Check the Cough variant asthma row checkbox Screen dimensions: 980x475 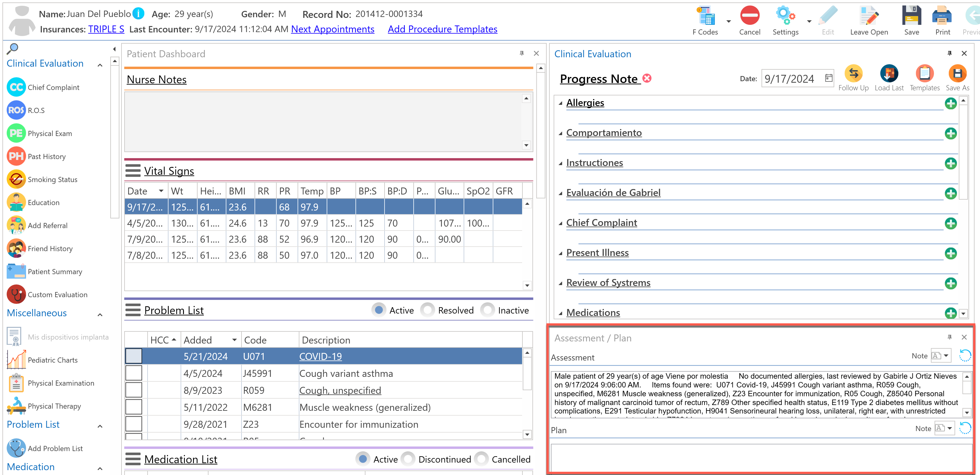pyautogui.click(x=134, y=374)
